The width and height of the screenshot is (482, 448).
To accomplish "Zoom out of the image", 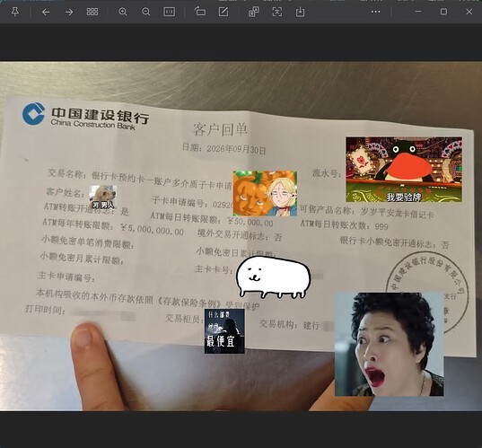I will tap(146, 12).
